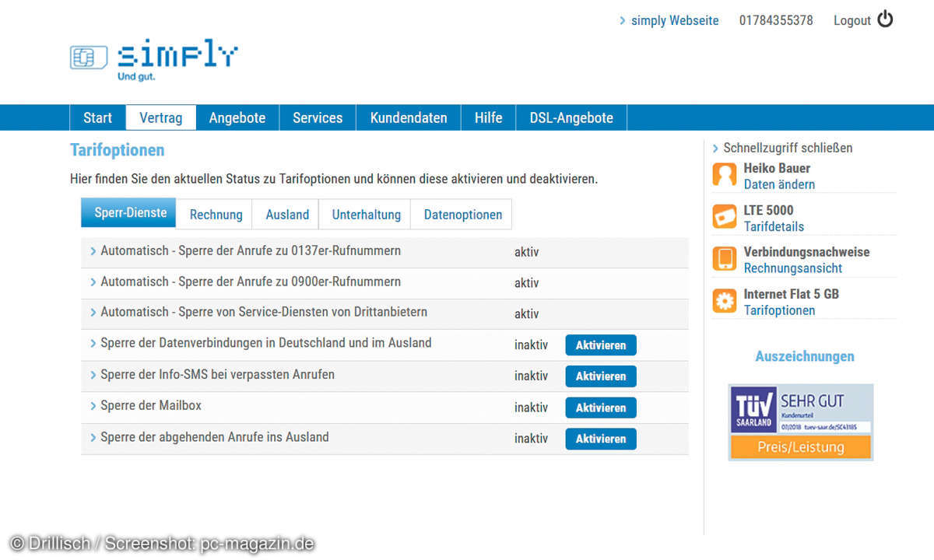Click the orange person profile icon
934x560 pixels.
pos(724,175)
